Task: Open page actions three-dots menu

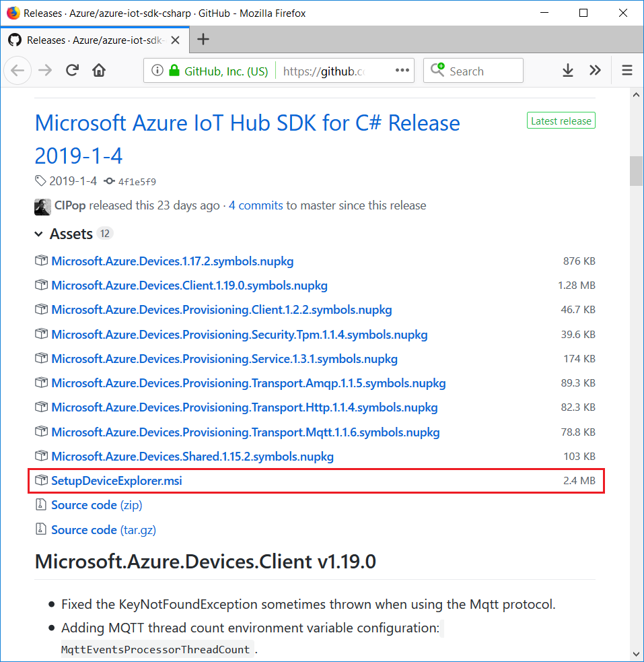Action: pos(402,70)
